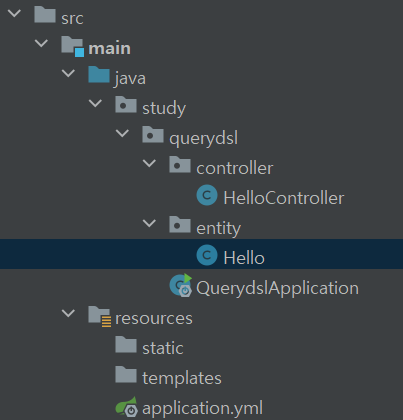Click the entity package icon
403x420 pixels.
tap(180, 224)
